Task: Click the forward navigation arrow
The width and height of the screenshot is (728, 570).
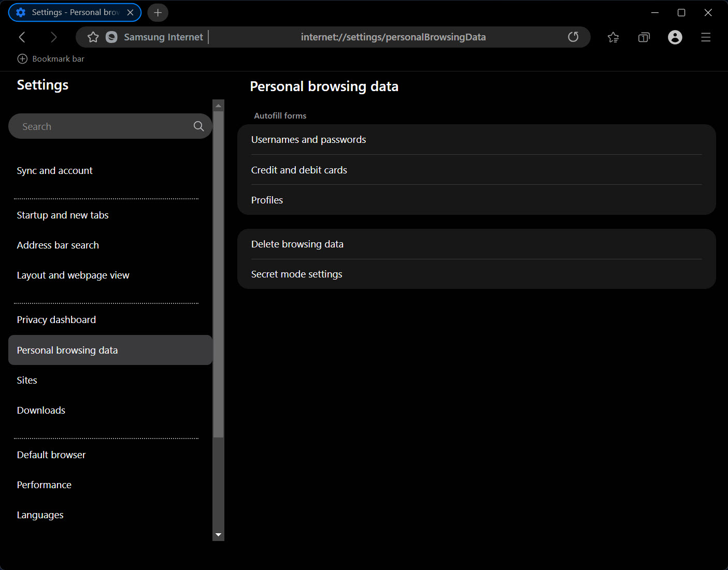Action: [x=53, y=37]
